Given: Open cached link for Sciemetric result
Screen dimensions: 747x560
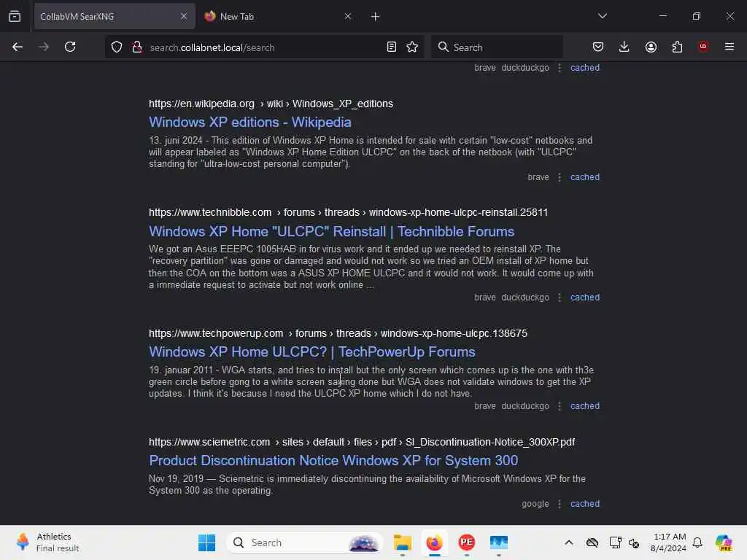Looking at the screenshot, I should pos(585,504).
